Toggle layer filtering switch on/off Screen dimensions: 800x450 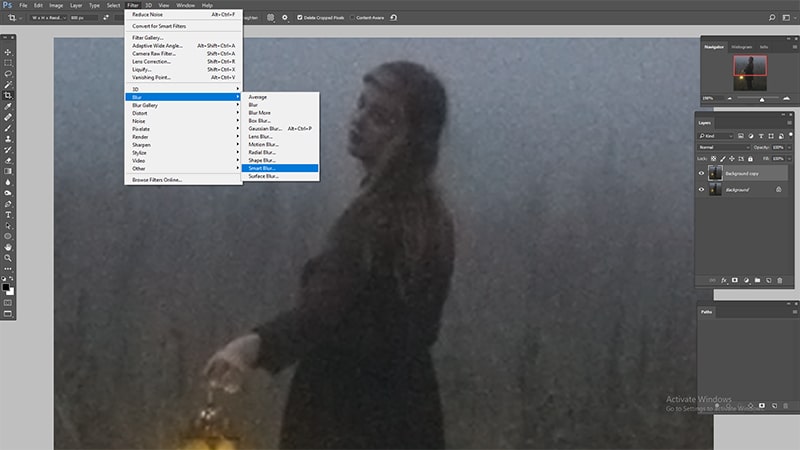[x=790, y=135]
